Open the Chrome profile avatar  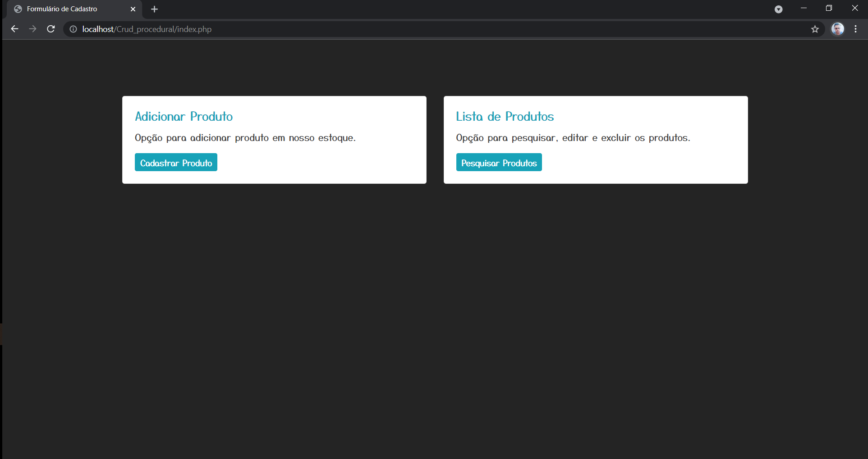click(837, 29)
